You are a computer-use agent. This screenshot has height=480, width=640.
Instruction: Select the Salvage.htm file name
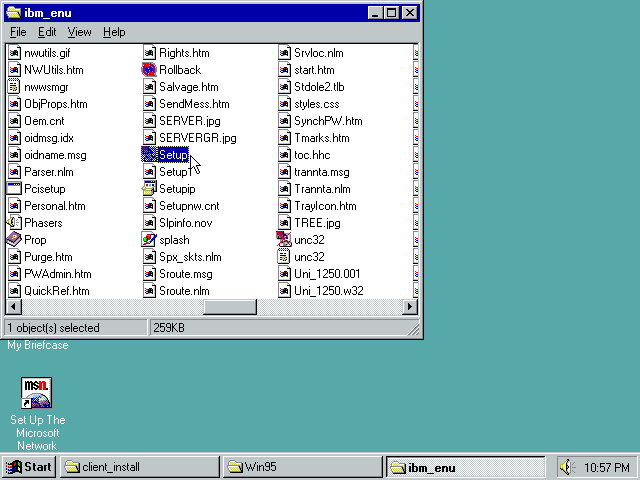coord(189,87)
